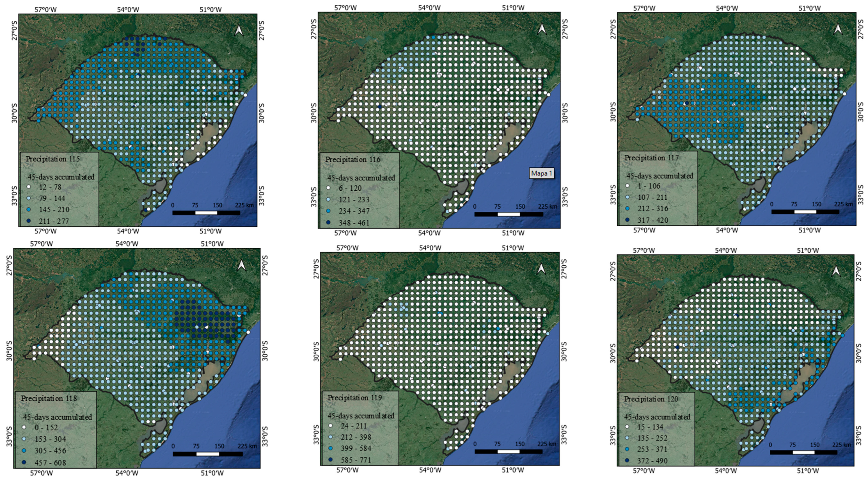Click the Precipitation 115 legend title

tap(52, 159)
